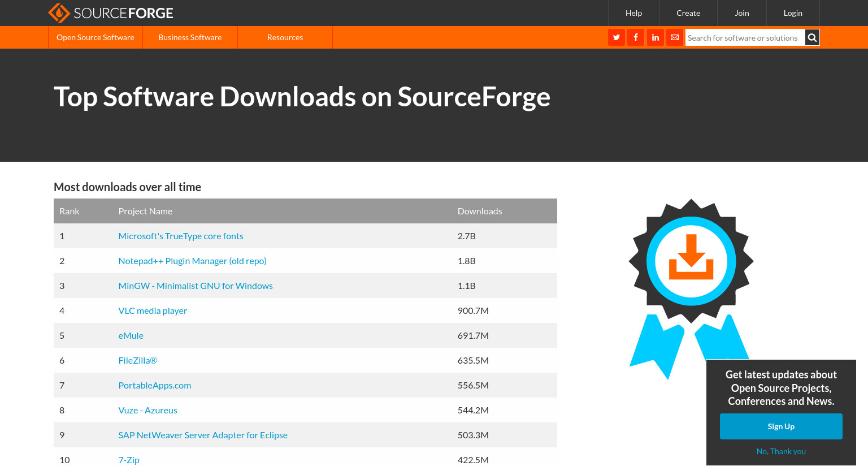Open the Facebook share icon
Image resolution: width=868 pixels, height=466 pixels.
click(x=636, y=37)
